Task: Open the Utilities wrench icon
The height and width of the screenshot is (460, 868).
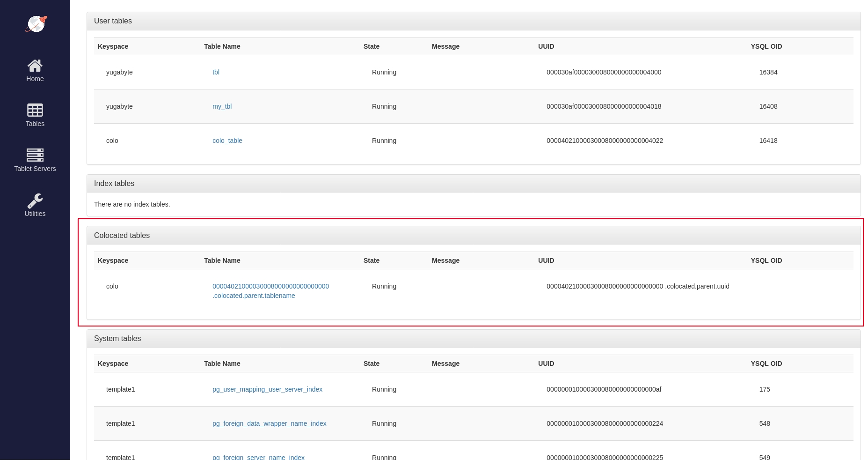Action: [x=35, y=200]
